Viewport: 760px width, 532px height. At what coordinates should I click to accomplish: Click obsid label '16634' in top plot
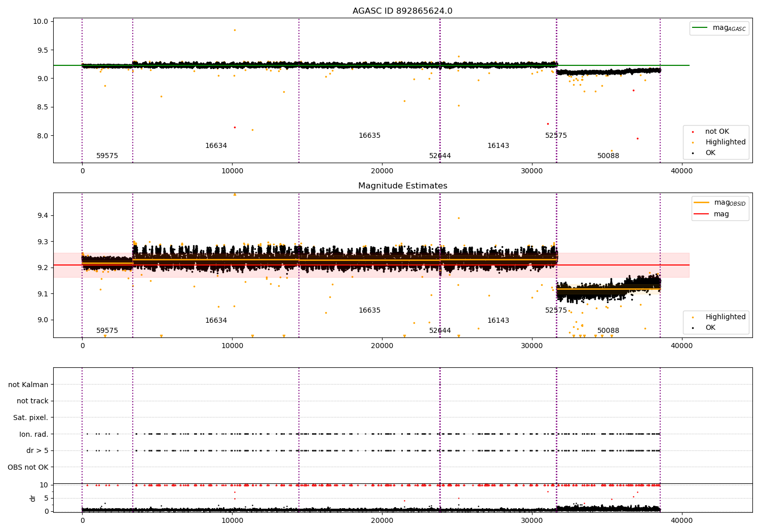216,146
